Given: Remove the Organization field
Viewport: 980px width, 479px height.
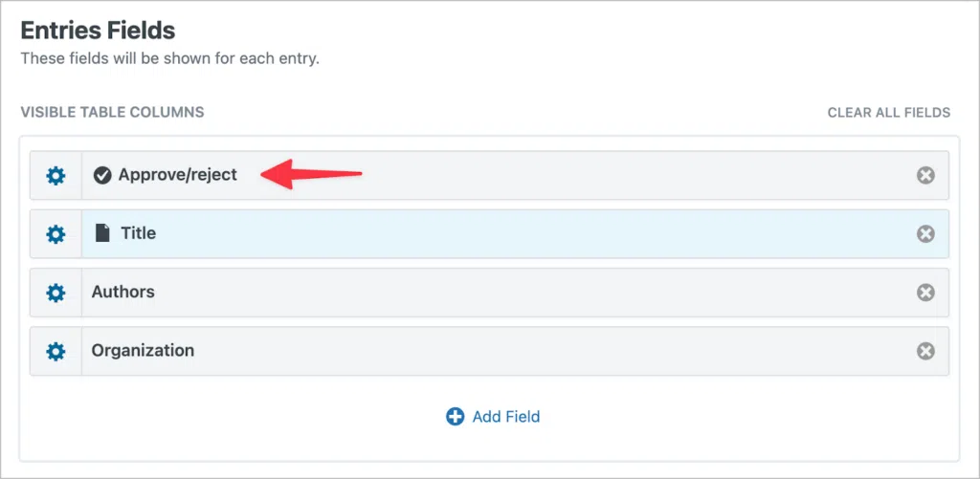Looking at the screenshot, I should pyautogui.click(x=925, y=351).
